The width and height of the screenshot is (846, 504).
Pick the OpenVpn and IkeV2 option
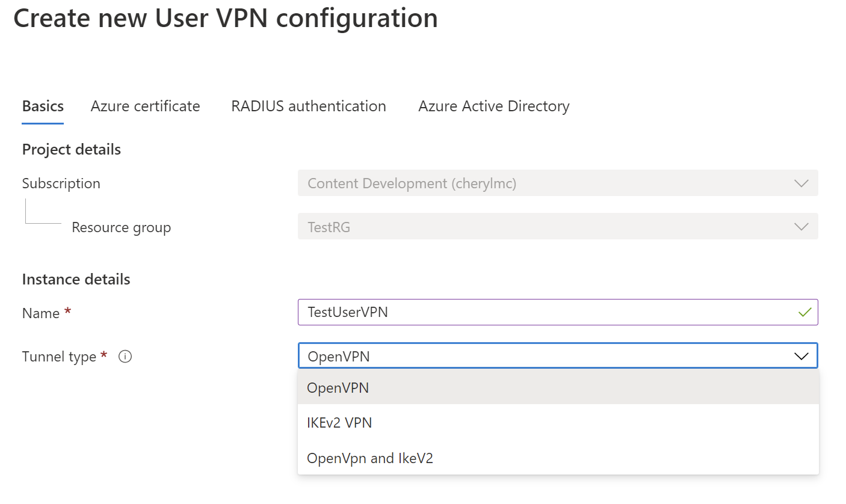coord(369,458)
